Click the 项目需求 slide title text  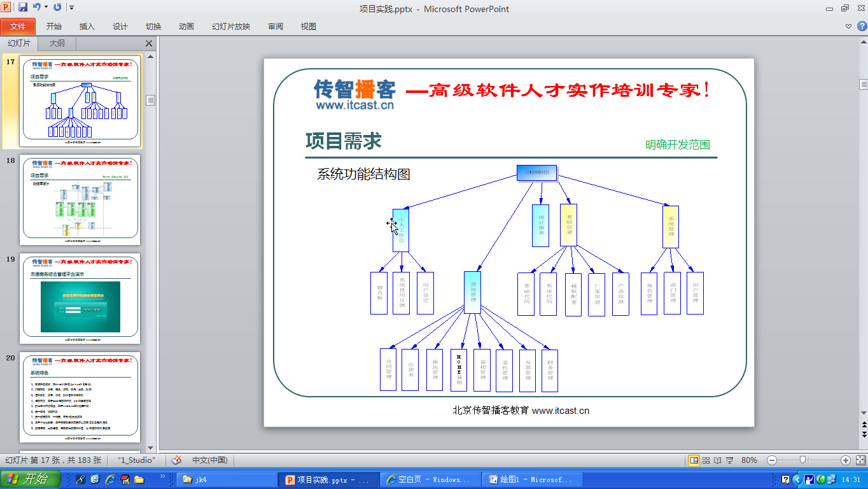pos(344,141)
